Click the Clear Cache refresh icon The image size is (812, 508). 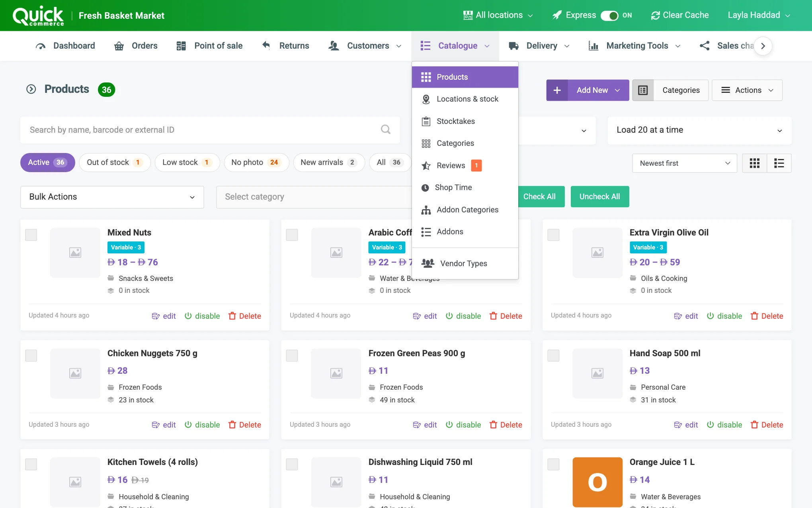655,16
